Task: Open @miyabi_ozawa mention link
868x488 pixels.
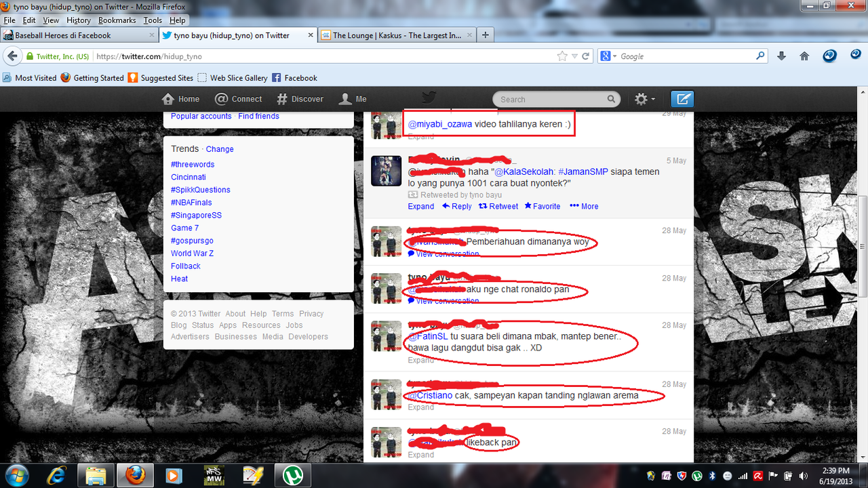Action: point(440,124)
